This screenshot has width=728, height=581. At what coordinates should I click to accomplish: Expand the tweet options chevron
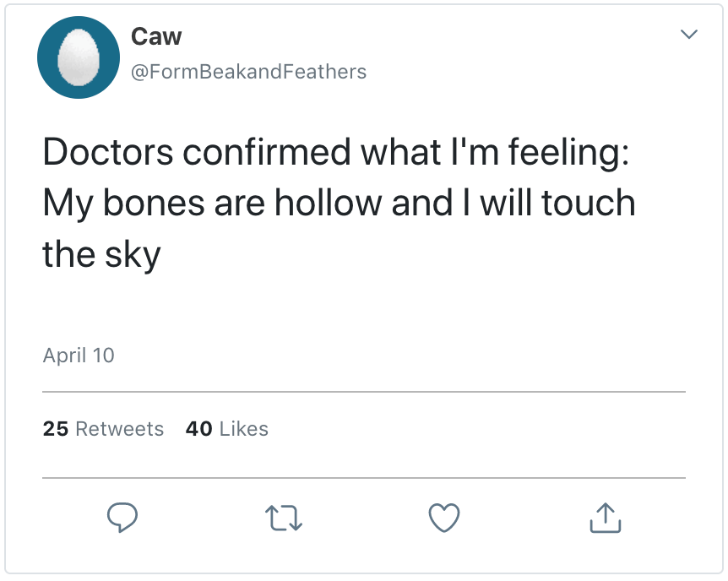(x=689, y=35)
